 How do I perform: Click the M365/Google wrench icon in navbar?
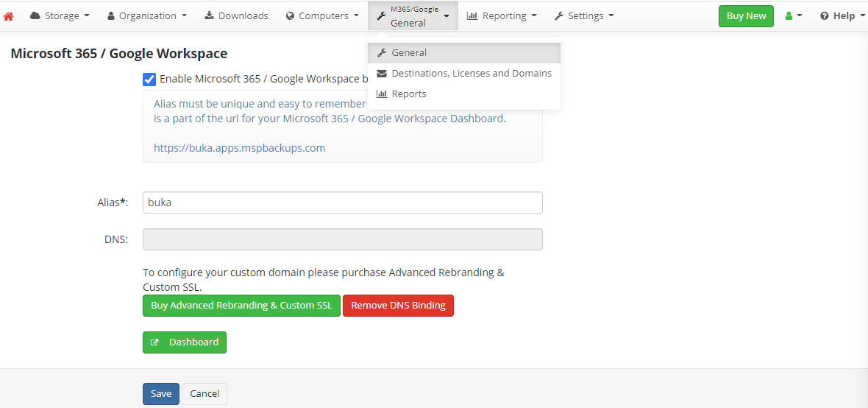tap(381, 17)
